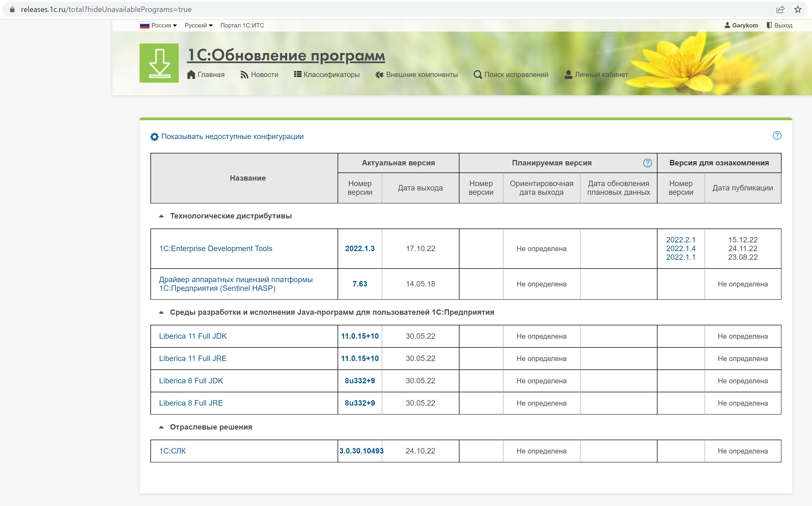Bookmark this page with the star icon
This screenshot has height=506, width=812.
point(798,9)
